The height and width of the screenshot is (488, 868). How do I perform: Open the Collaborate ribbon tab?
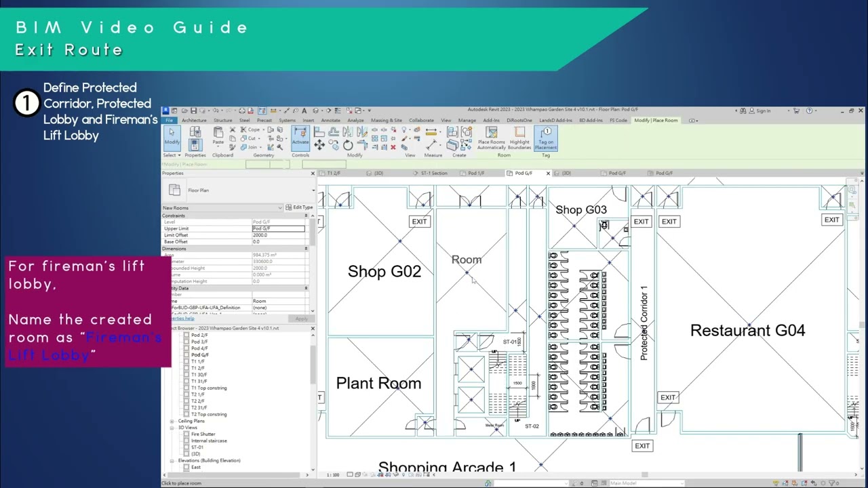tap(421, 120)
